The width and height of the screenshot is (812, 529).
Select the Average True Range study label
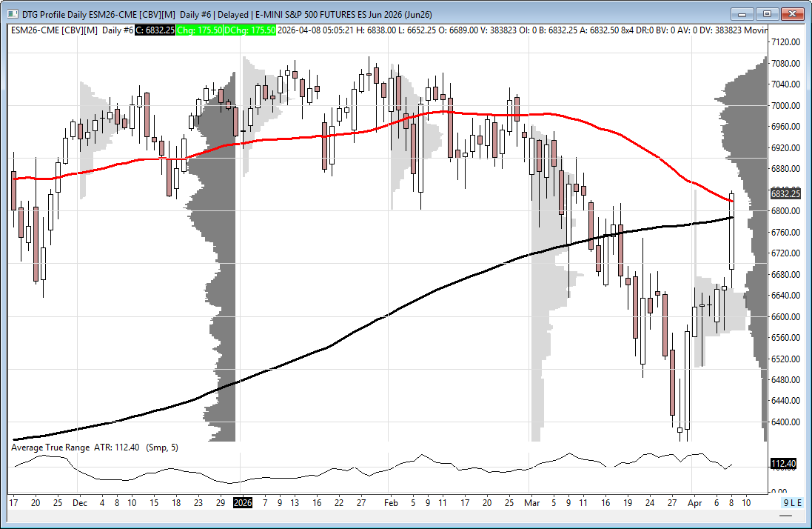point(50,448)
